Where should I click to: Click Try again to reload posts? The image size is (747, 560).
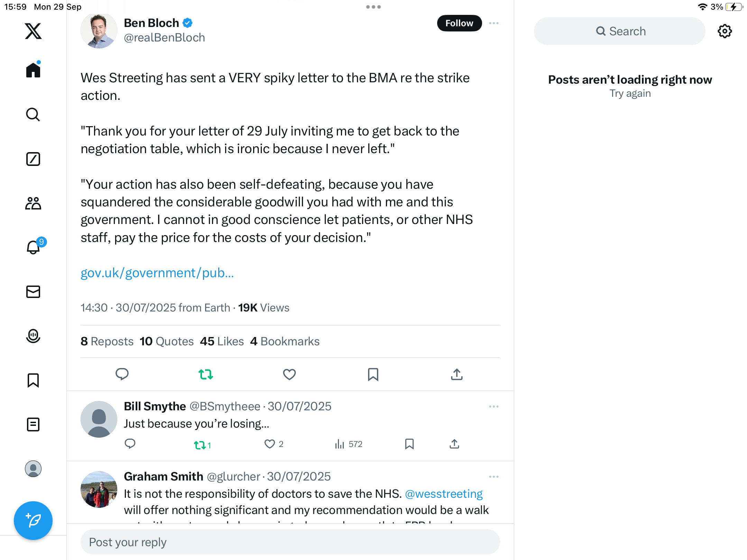point(630,93)
